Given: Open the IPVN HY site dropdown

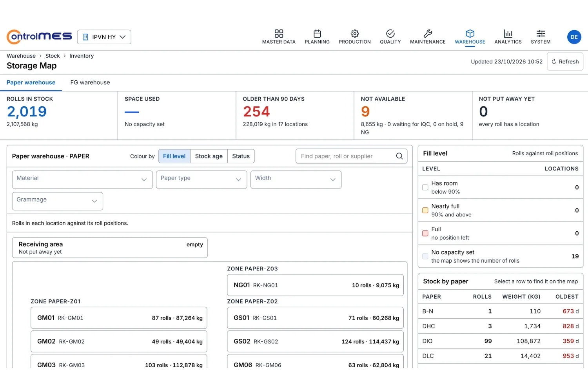Looking at the screenshot, I should pos(104,37).
